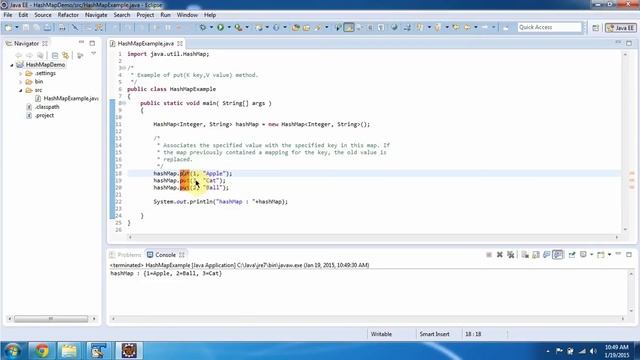
Task: Toggle Link with Editor in Navigator
Action: coord(66,55)
